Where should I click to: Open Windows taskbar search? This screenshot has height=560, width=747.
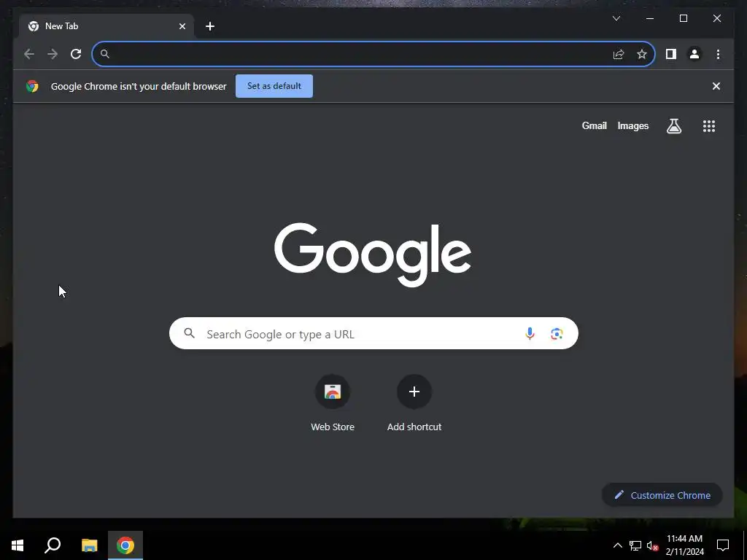click(x=53, y=545)
